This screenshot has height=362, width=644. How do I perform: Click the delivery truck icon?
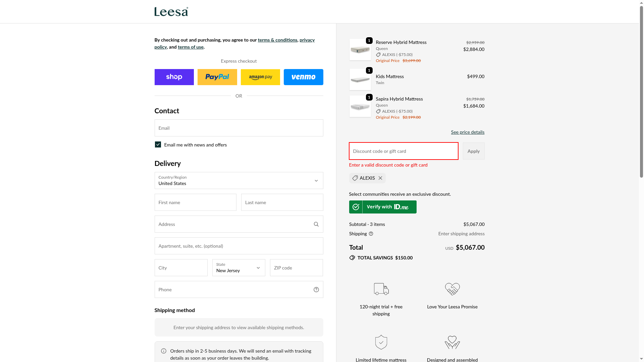[381, 289]
